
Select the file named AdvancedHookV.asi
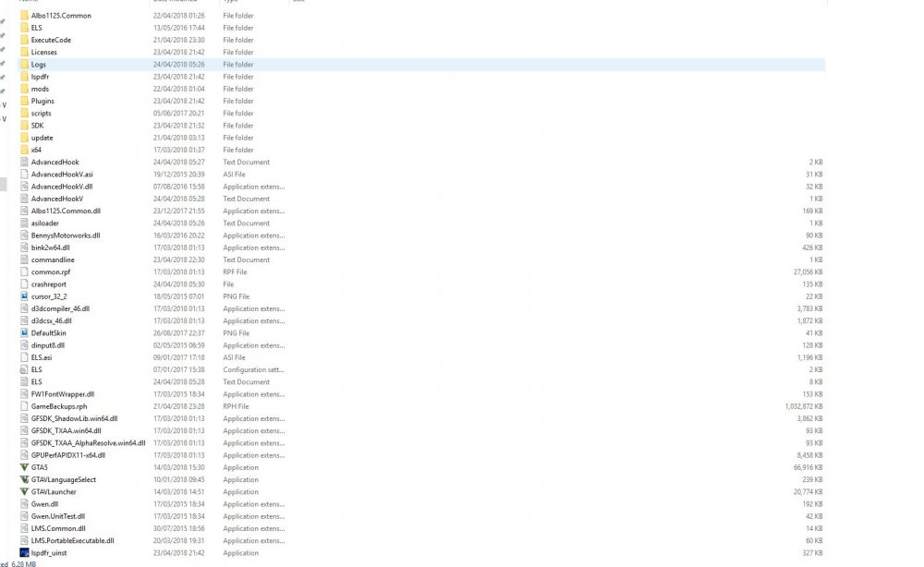(x=62, y=175)
